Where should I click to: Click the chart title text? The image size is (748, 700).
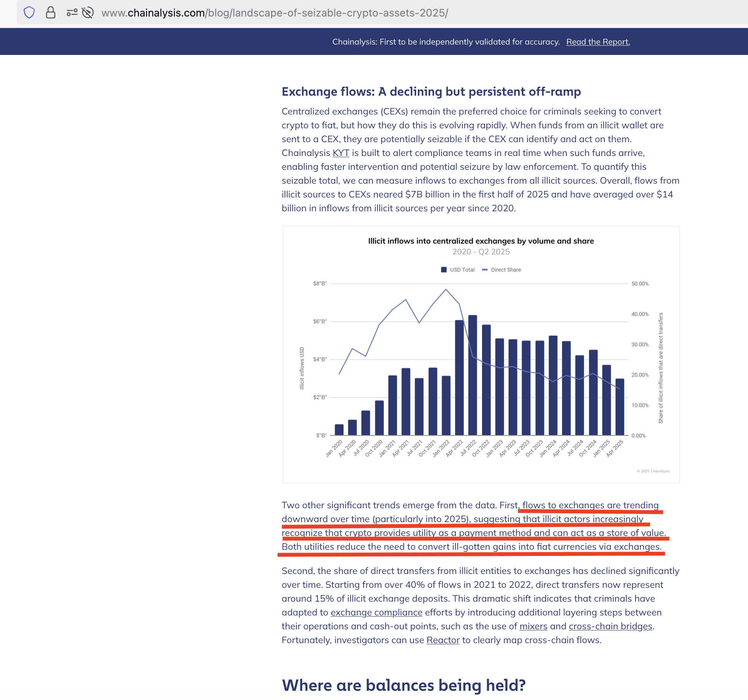(x=481, y=241)
